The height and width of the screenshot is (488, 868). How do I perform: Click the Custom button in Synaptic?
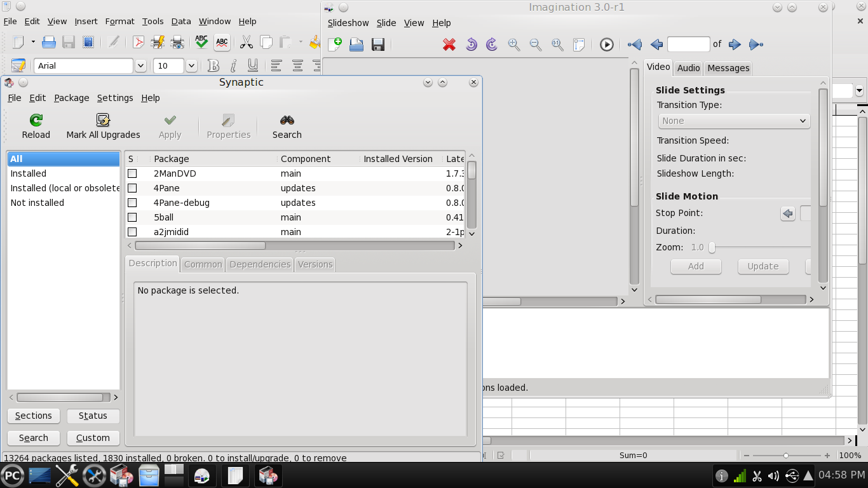[x=93, y=438]
